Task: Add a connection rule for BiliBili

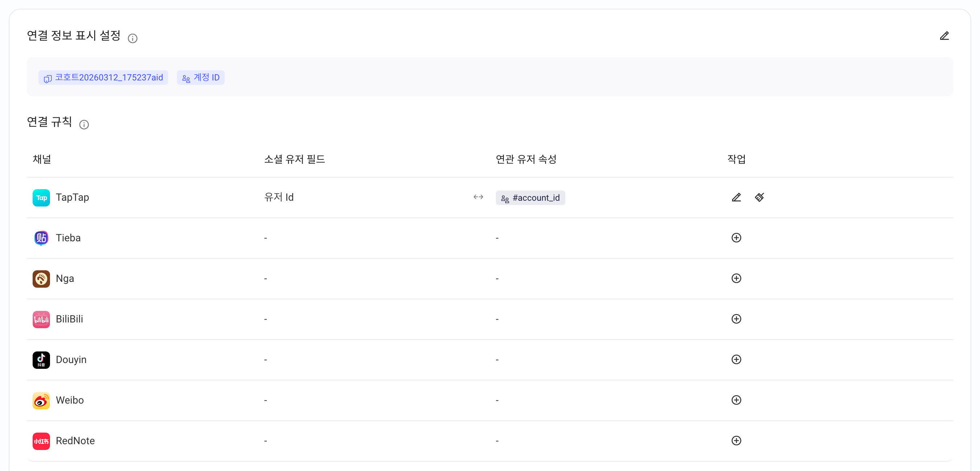Action: [x=736, y=319]
